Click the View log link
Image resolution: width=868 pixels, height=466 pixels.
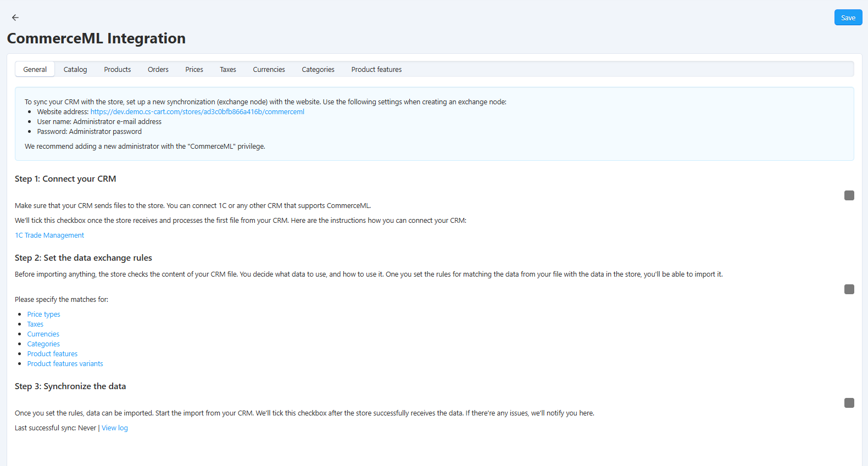pos(115,428)
